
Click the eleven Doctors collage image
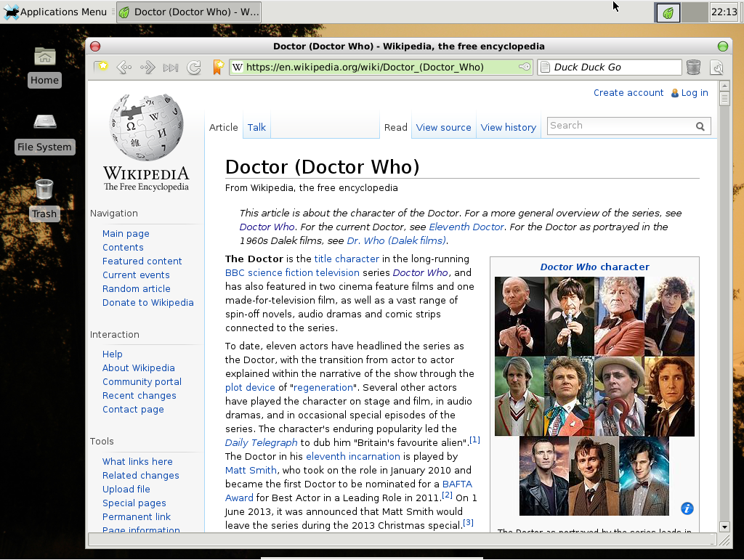pos(594,396)
